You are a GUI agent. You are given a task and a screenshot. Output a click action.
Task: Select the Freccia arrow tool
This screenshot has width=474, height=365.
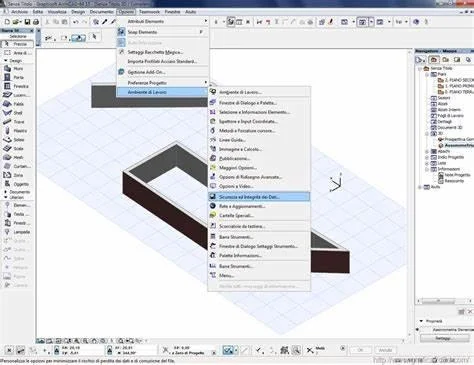pyautogui.click(x=17, y=44)
